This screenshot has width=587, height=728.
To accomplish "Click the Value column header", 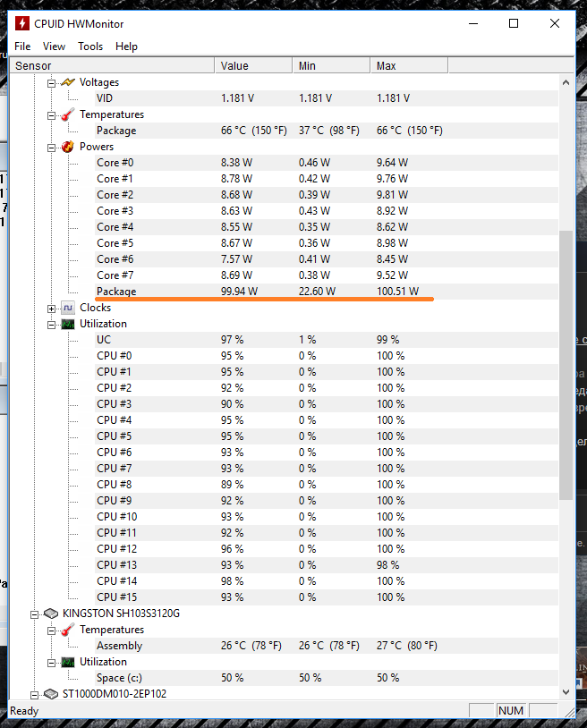I will 252,66.
